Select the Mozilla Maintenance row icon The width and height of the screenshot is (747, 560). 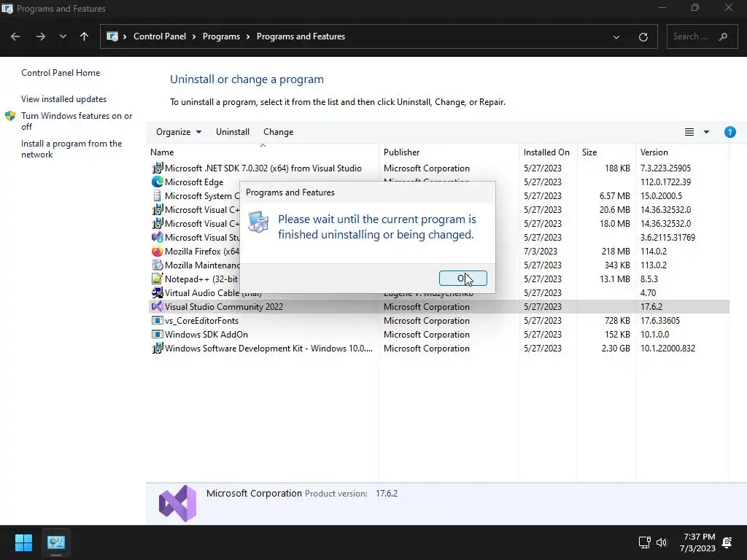pyautogui.click(x=158, y=265)
